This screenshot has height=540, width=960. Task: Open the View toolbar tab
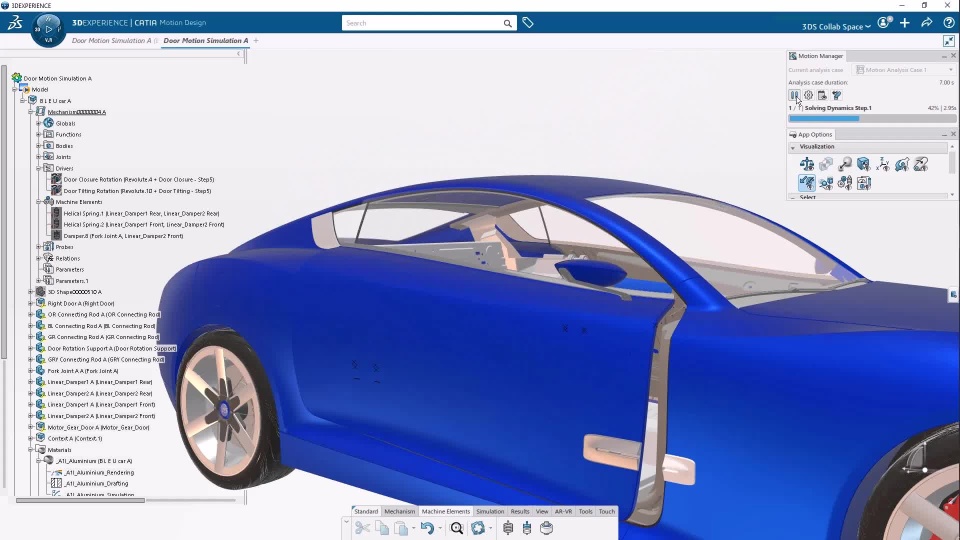pos(542,511)
